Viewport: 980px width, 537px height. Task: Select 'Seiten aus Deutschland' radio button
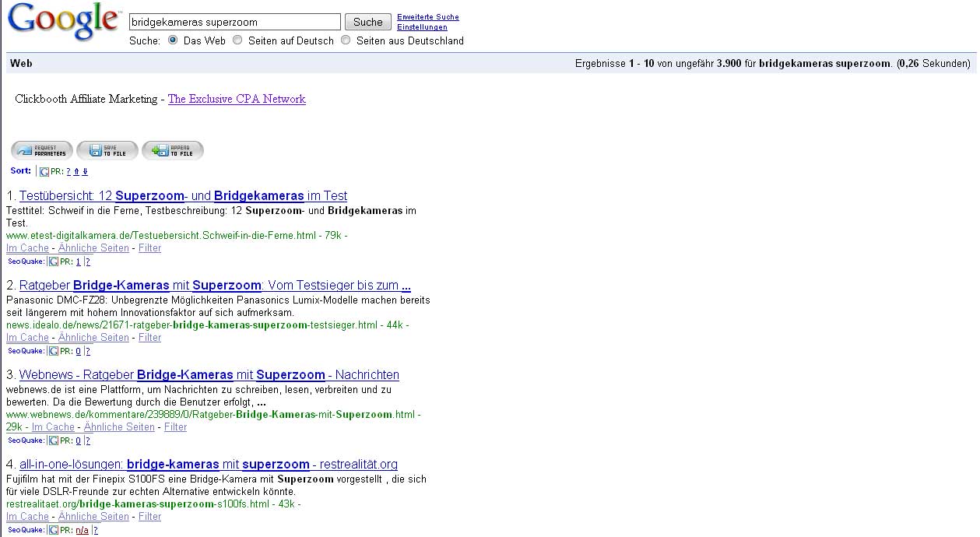pyautogui.click(x=346, y=40)
